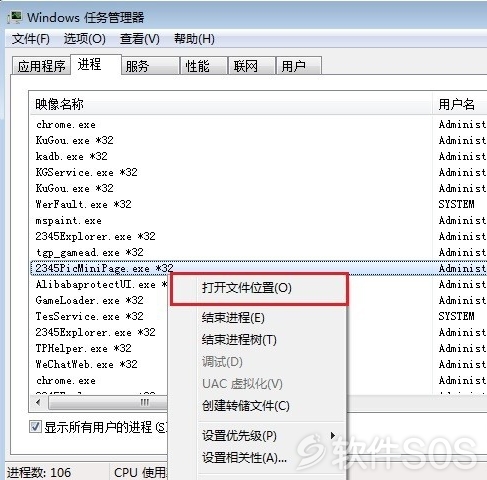
Task: Open the 文件(F) menu
Action: point(31,39)
